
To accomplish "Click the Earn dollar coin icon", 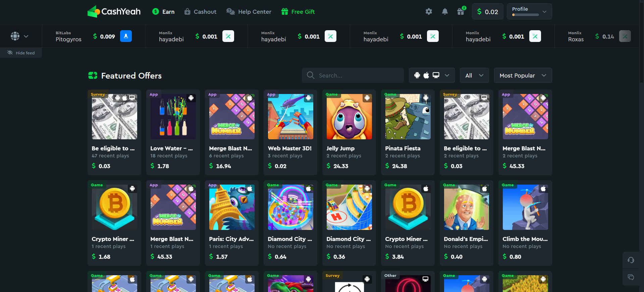I will pos(155,11).
